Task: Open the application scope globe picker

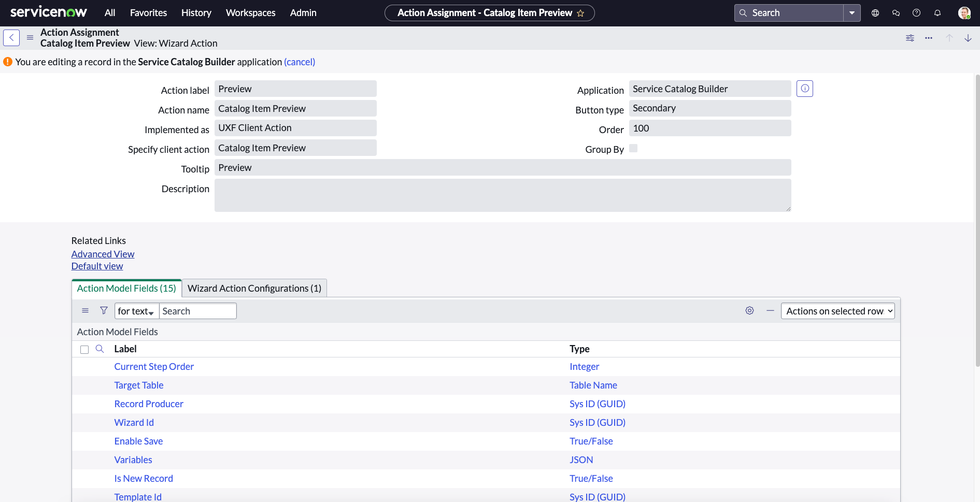Action: pos(875,13)
